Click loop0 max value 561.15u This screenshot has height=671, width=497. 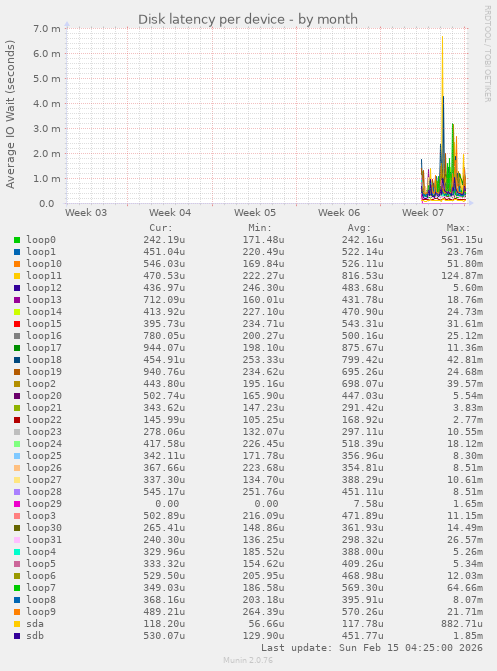tap(462, 240)
